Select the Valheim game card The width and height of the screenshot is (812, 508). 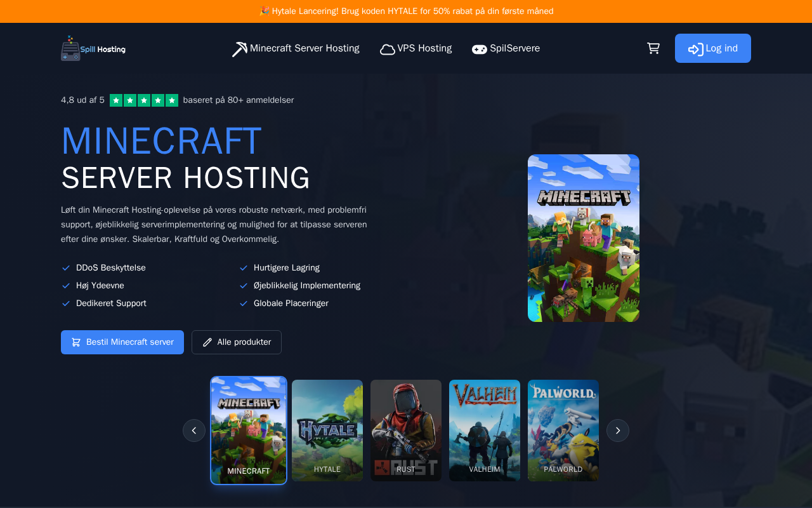pyautogui.click(x=485, y=431)
